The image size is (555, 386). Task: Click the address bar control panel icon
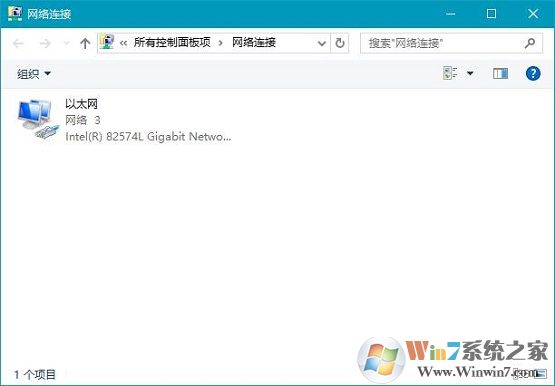point(107,42)
